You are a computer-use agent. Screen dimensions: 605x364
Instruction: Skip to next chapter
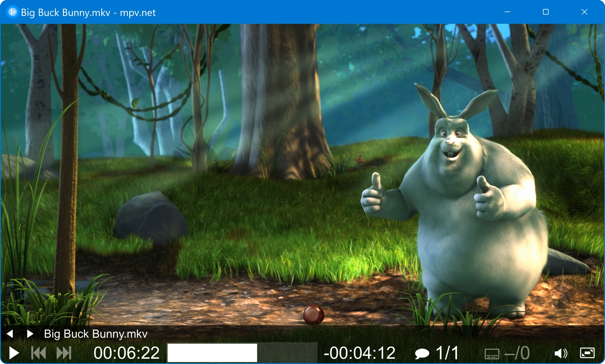(64, 353)
